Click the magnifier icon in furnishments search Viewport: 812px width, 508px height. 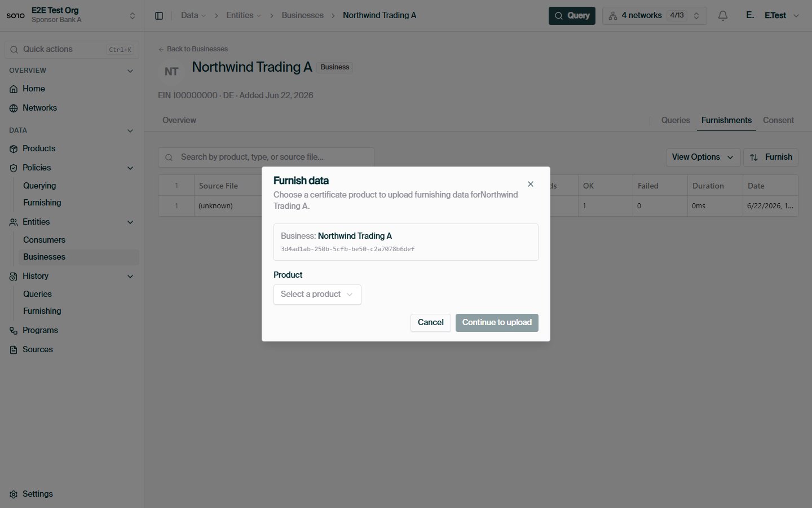click(169, 157)
